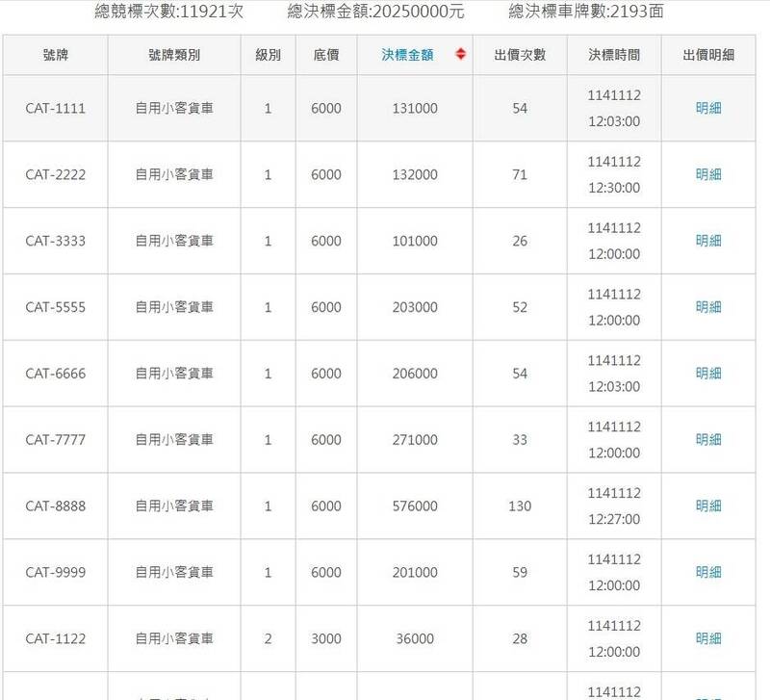The width and height of the screenshot is (770, 700).
Task: Click the 出價明細 column header
Action: coord(708,55)
